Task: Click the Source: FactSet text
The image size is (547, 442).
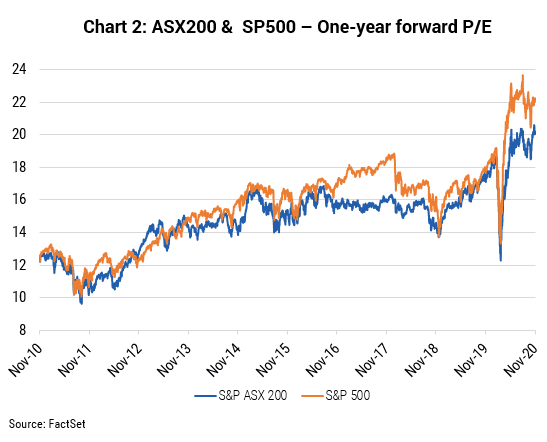Action: (x=47, y=424)
